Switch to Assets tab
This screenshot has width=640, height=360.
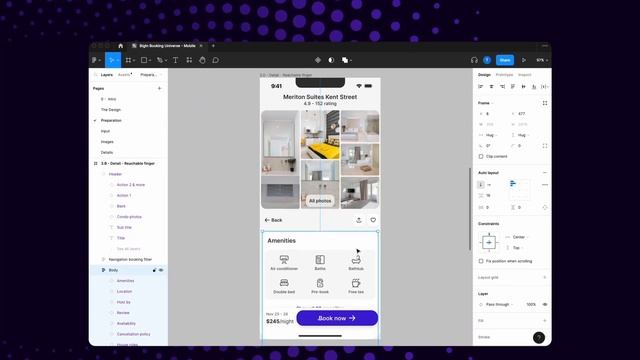click(x=124, y=75)
